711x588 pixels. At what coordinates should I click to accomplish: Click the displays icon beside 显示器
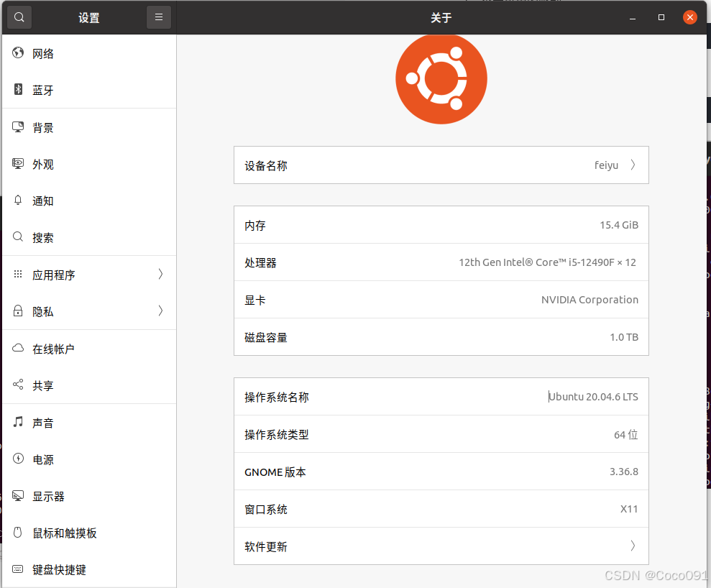pos(18,495)
